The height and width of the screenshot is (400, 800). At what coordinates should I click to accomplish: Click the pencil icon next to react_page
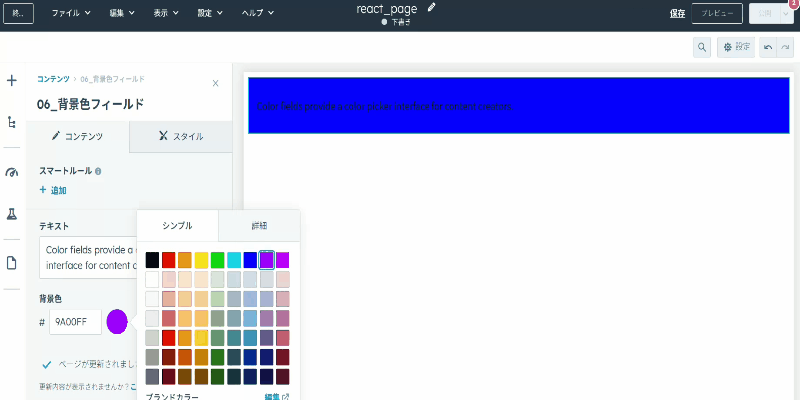(432, 8)
